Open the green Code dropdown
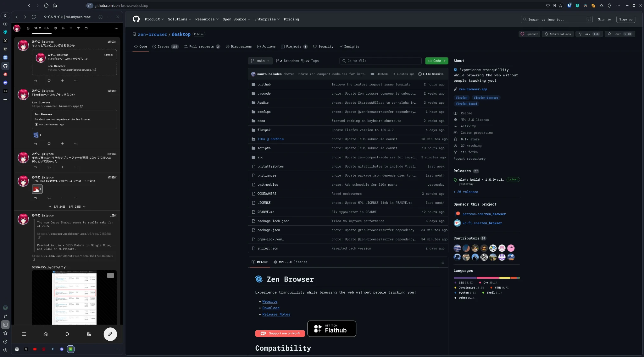The width and height of the screenshot is (644, 357). [436, 61]
